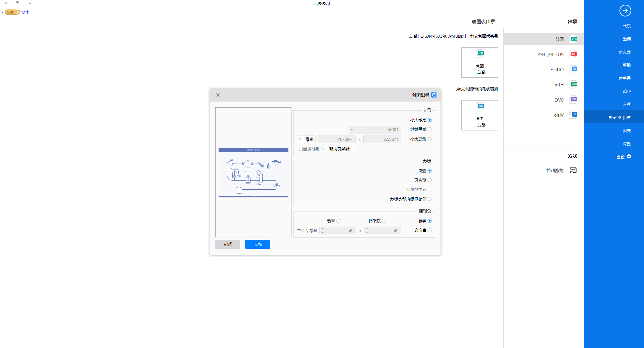Click 发送邮件 label
Screen dimensions: 644x348
pyautogui.click(x=555, y=171)
